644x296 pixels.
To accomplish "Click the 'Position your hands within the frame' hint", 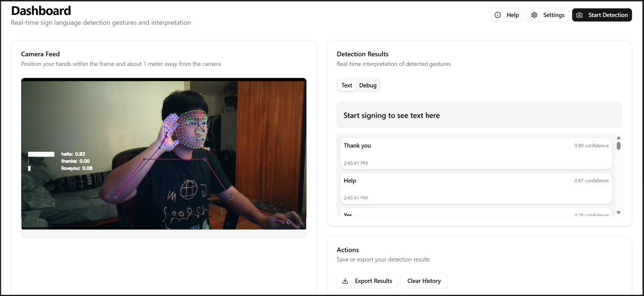I will click(x=121, y=64).
